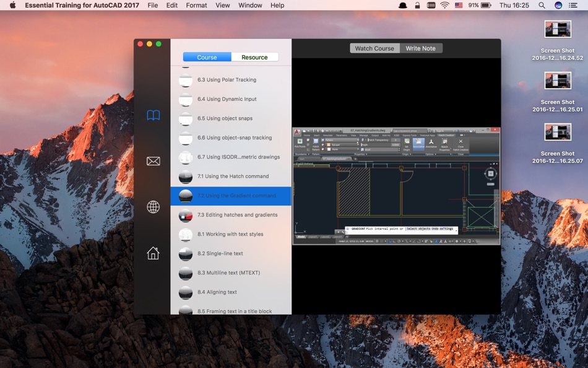
Task: Open the Help menu
Action: pyautogui.click(x=277, y=5)
